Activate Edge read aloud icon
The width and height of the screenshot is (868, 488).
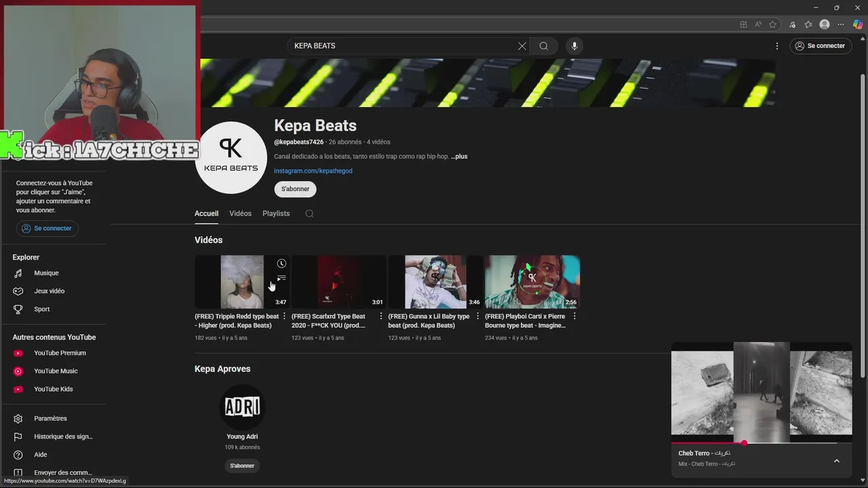pos(758,24)
